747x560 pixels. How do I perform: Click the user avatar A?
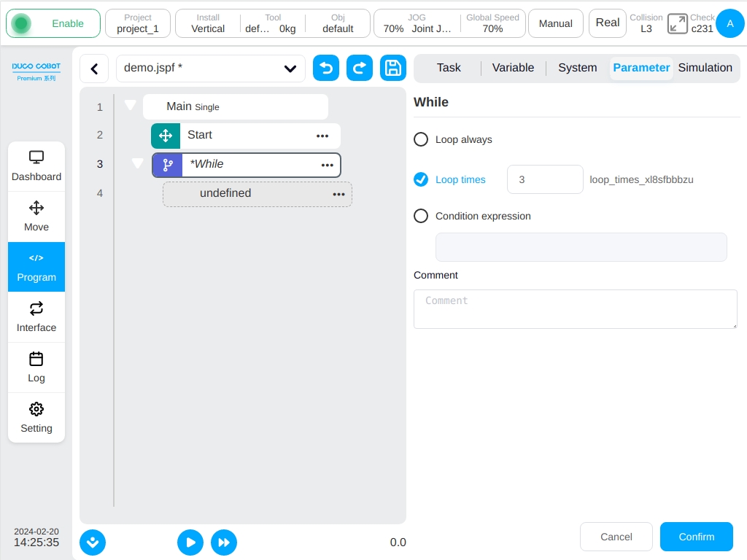pyautogui.click(x=729, y=23)
